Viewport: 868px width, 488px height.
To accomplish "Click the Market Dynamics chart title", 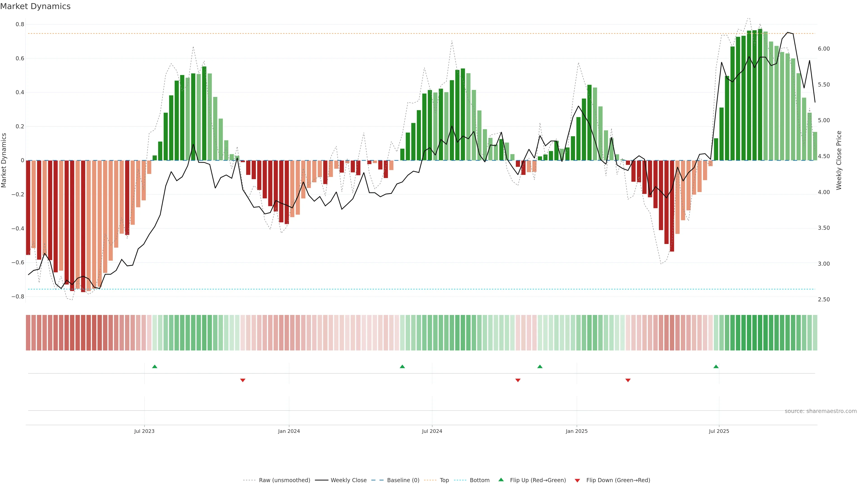I will click(x=35, y=6).
